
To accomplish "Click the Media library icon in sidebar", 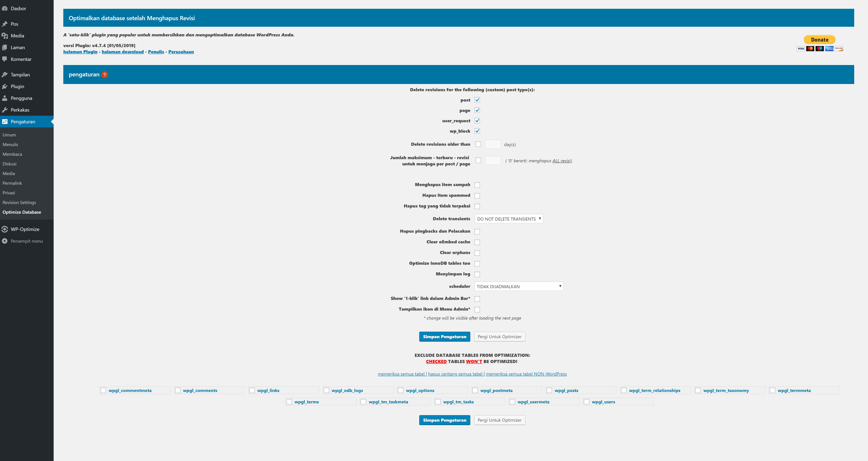I will [x=5, y=36].
